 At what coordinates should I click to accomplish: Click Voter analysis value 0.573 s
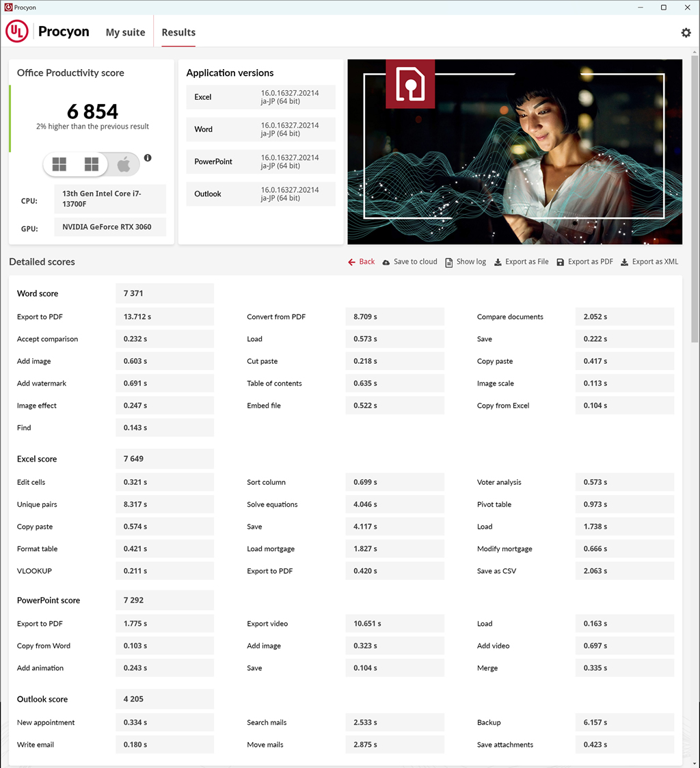tap(625, 482)
